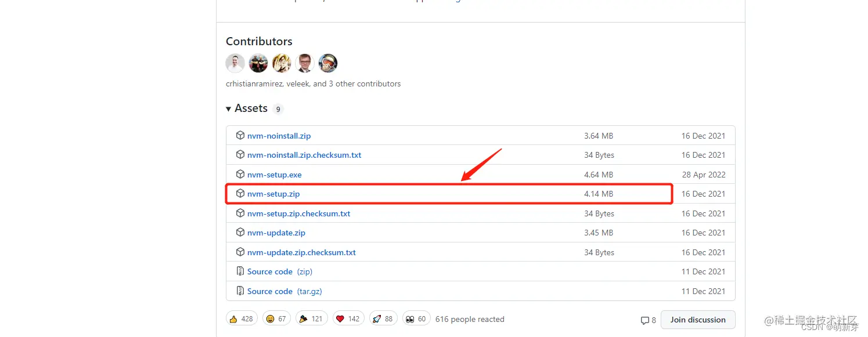Collapse the Assets section triangle
This screenshot has width=868, height=337.
coord(229,109)
